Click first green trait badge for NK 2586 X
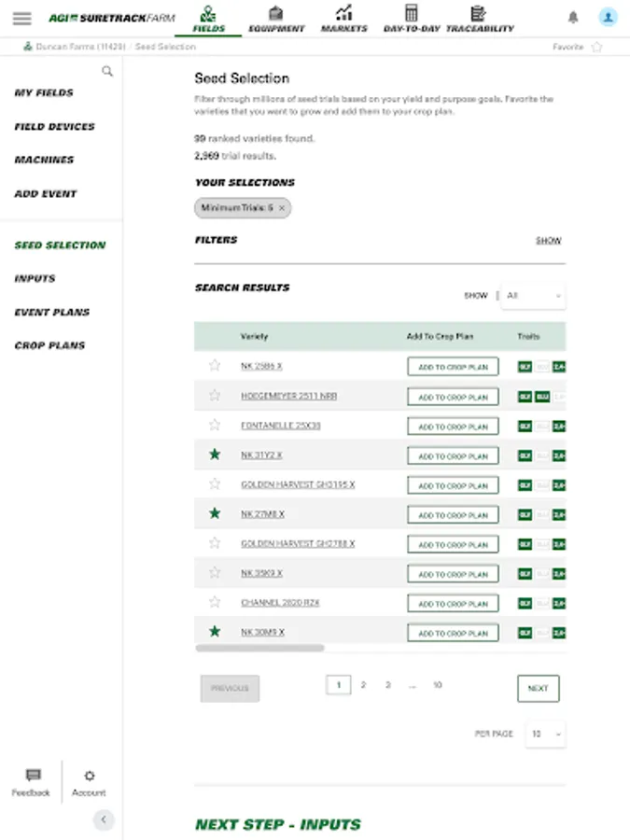 525,367
